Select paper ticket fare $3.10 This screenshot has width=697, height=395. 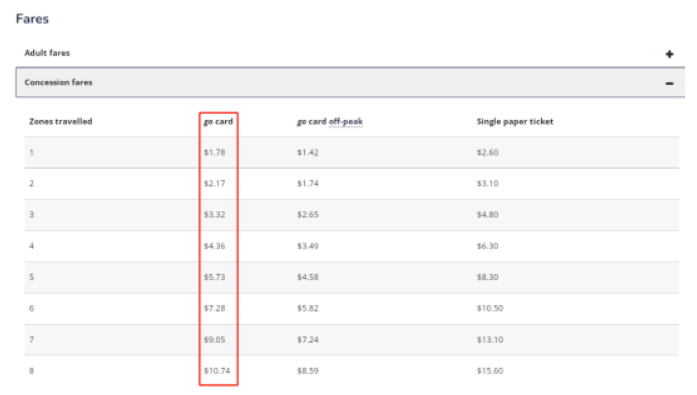point(488,184)
